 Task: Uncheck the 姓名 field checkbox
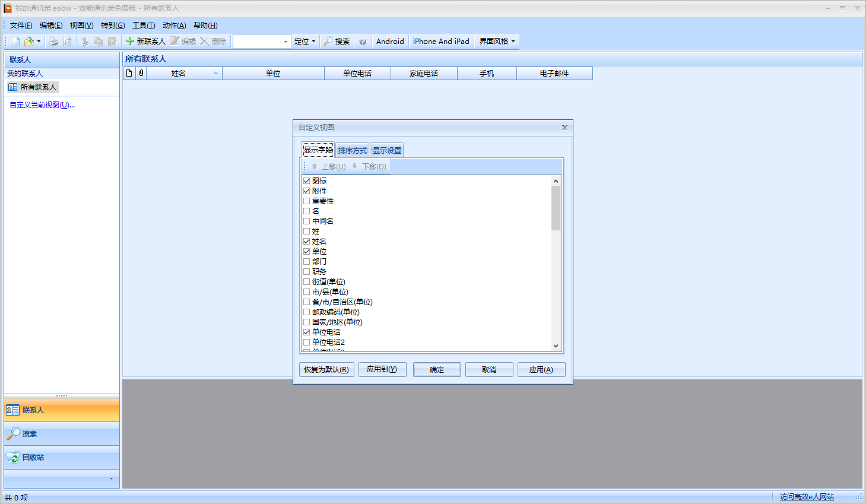[307, 241]
